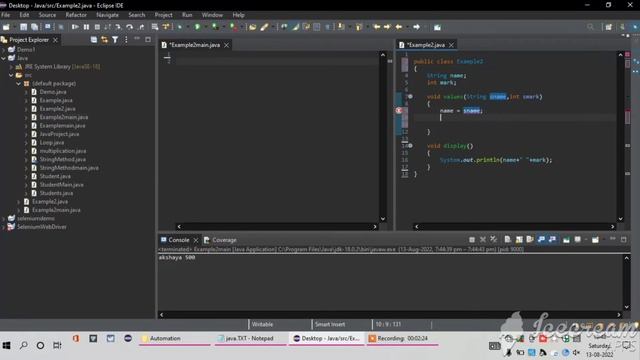640x360 pixels.
Task: Collapse the (default package) node
Action: (x=19, y=83)
